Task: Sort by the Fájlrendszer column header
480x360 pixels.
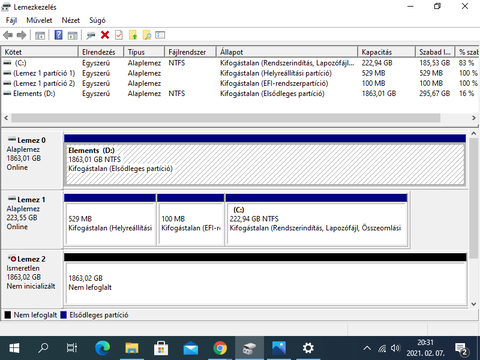Action: [x=190, y=52]
